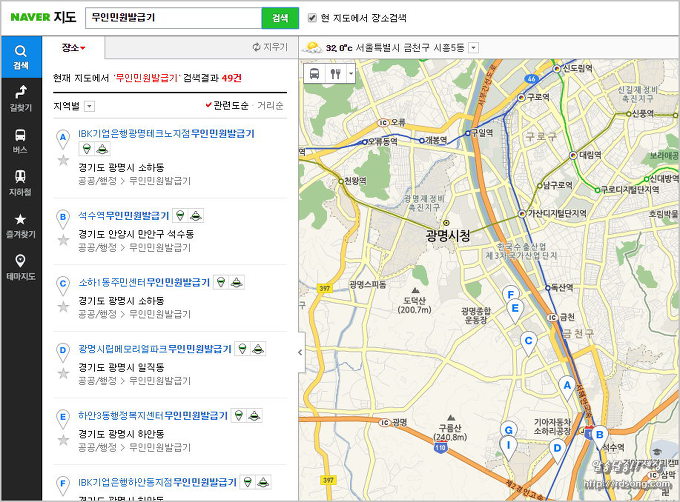Sort results by 거리순
Image resolution: width=680 pixels, height=502 pixels.
[x=270, y=105]
